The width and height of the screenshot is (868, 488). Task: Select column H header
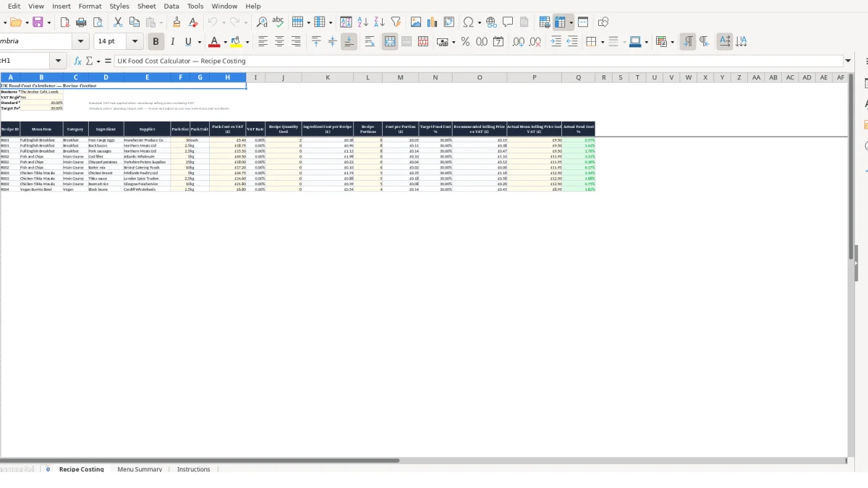pos(228,77)
